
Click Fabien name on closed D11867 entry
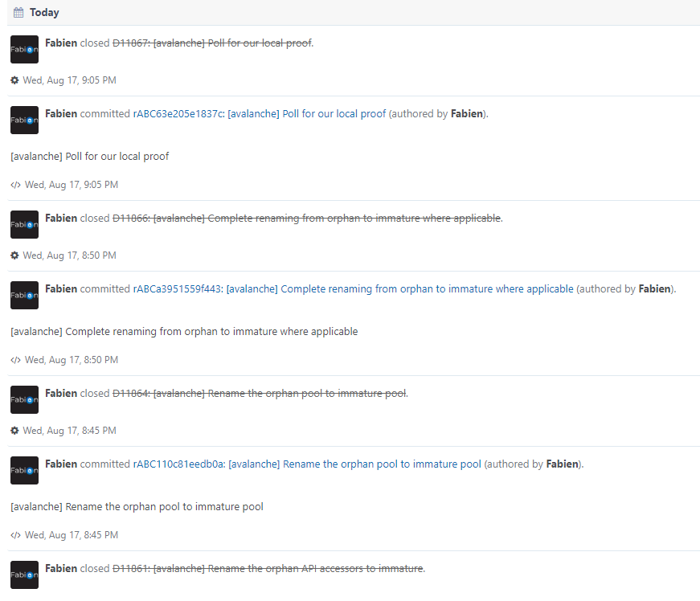(61, 43)
